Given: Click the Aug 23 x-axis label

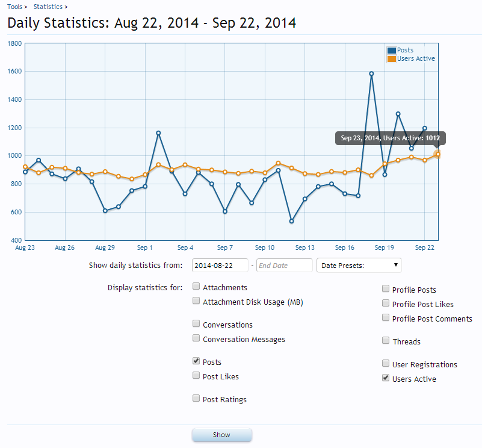Looking at the screenshot, I should click(25, 247).
